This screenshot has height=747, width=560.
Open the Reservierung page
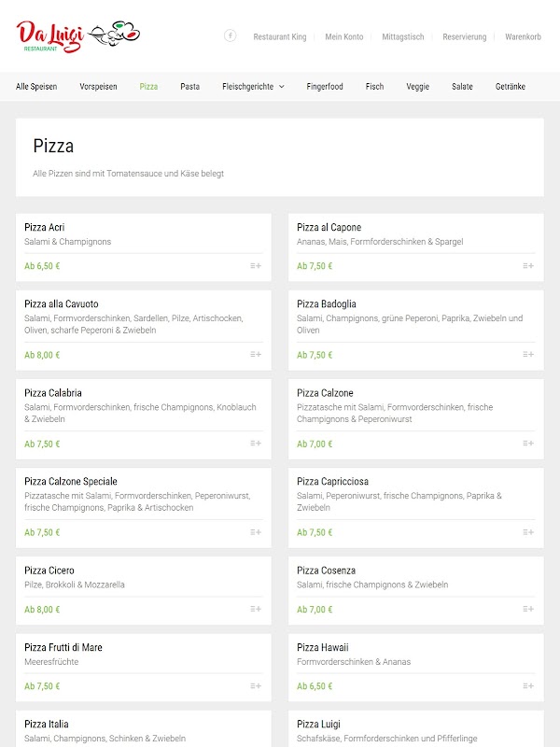pyautogui.click(x=465, y=37)
